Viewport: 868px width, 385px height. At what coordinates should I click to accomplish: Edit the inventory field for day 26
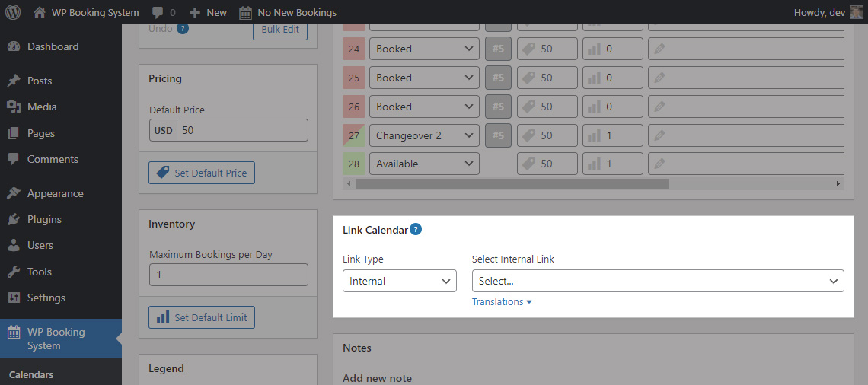(613, 107)
